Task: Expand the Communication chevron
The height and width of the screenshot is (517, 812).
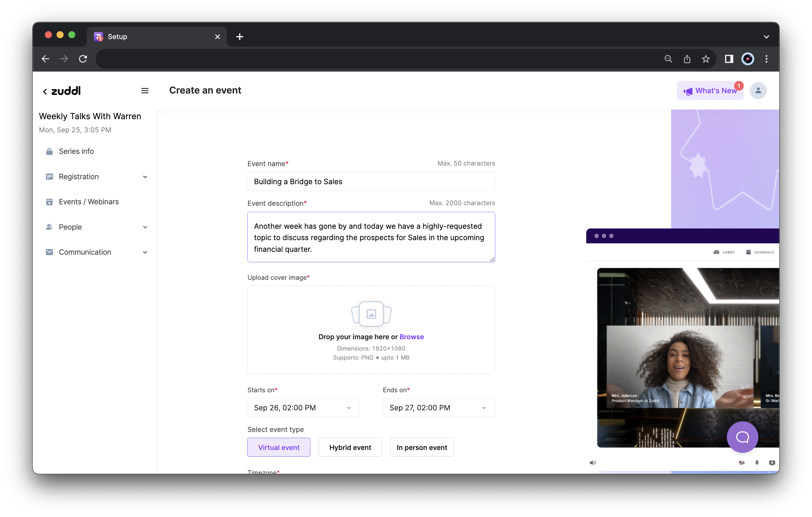Action: click(x=145, y=252)
